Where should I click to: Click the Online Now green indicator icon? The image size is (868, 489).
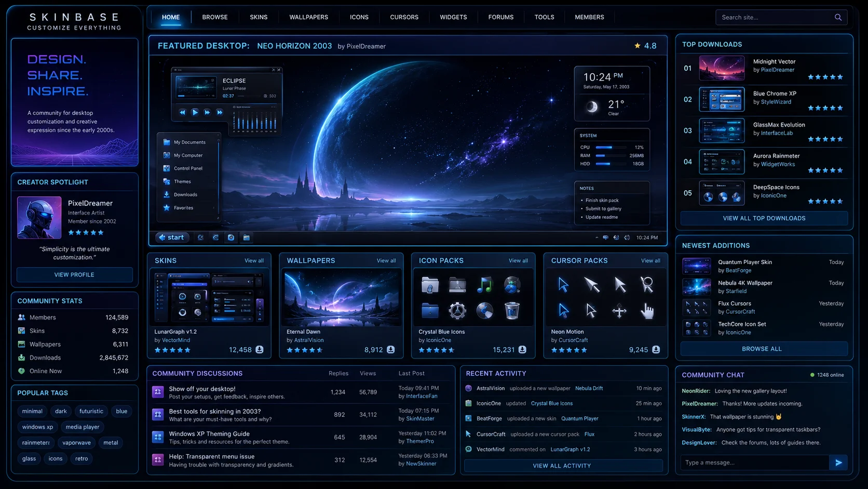[22, 371]
